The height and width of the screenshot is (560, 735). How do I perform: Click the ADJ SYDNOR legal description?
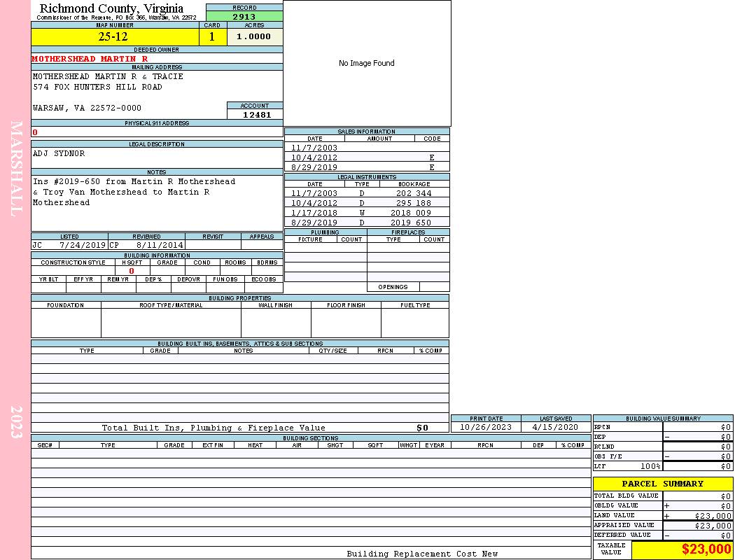pos(59,153)
